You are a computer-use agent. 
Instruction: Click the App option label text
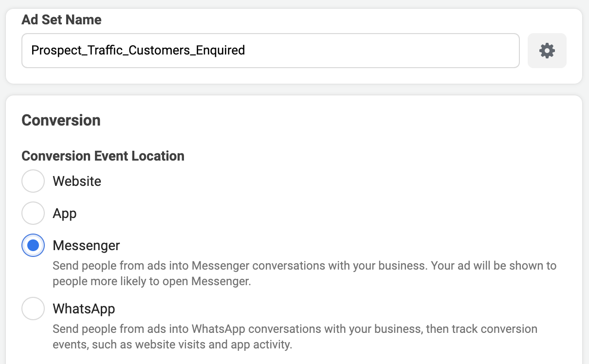click(x=65, y=214)
